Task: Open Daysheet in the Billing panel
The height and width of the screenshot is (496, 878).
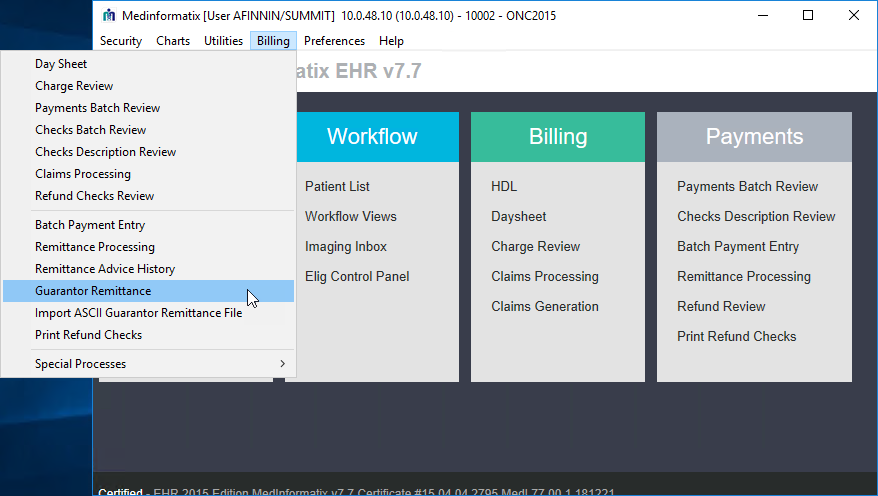Action: pyautogui.click(x=519, y=217)
